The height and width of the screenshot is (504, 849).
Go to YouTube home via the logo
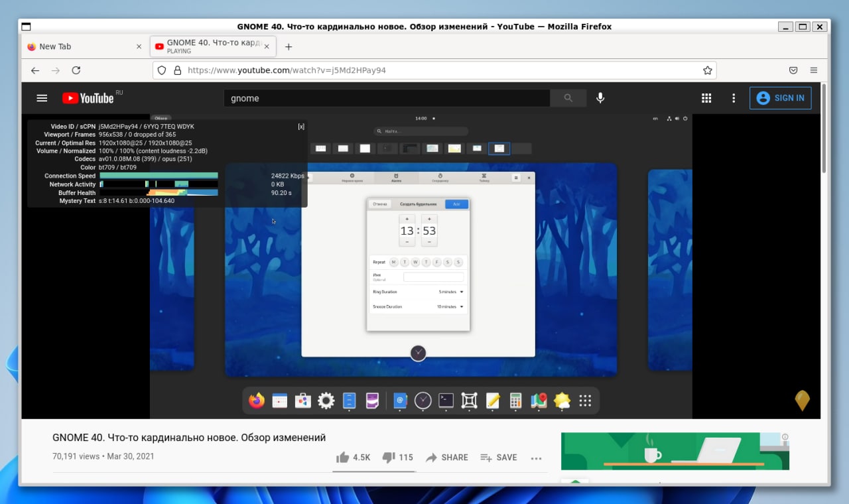88,98
